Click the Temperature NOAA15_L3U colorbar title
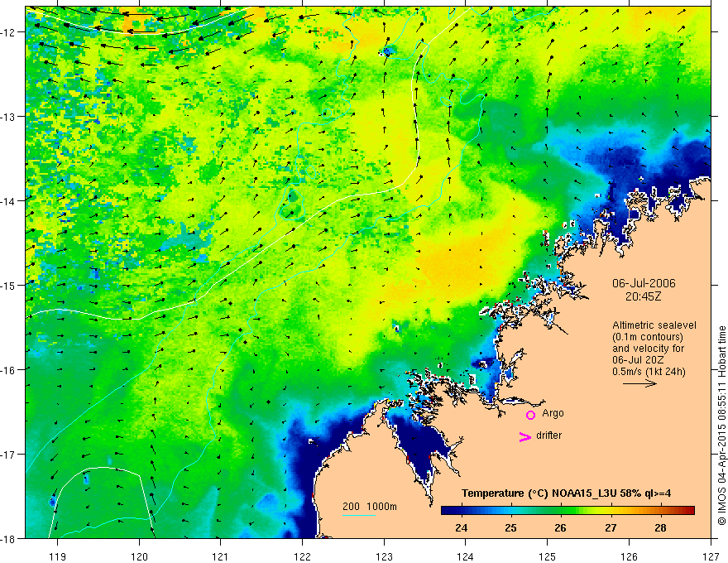The image size is (728, 563). tap(566, 493)
